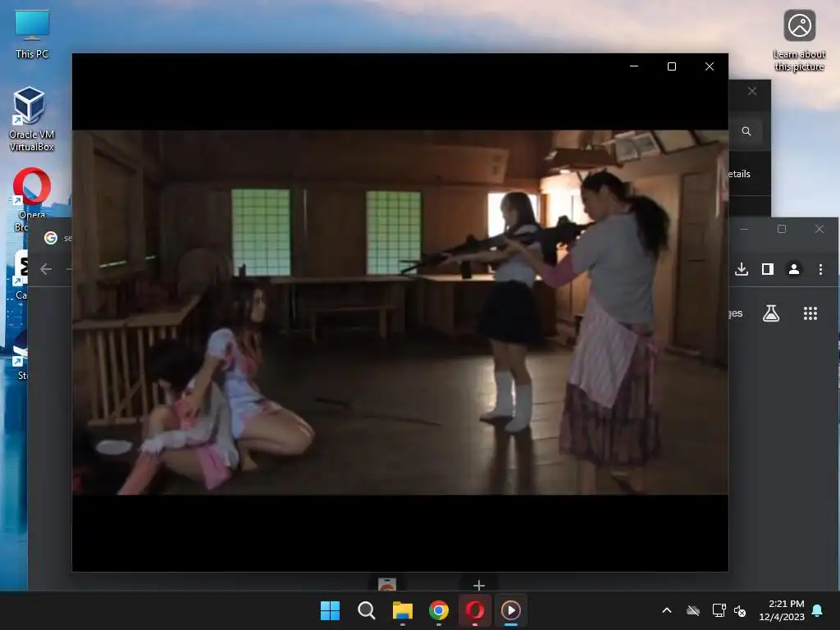The width and height of the screenshot is (840, 630).
Task: Open taskbar Search
Action: (x=367, y=610)
